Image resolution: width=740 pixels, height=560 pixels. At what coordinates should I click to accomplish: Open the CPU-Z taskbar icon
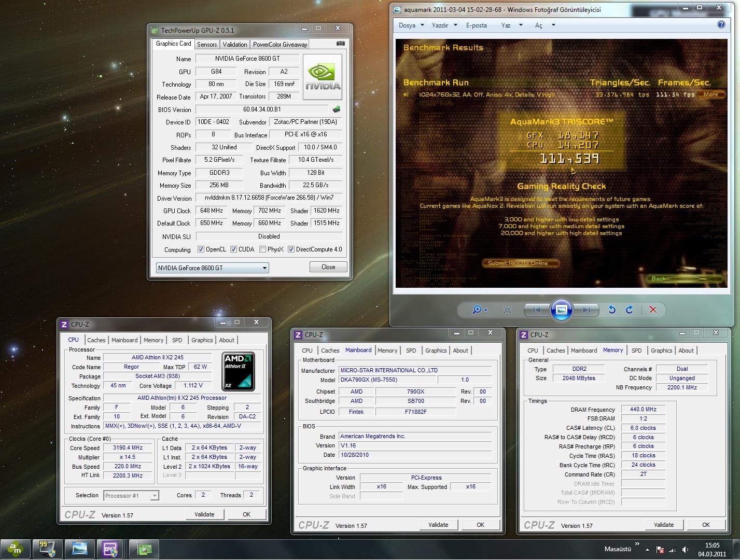click(x=110, y=549)
